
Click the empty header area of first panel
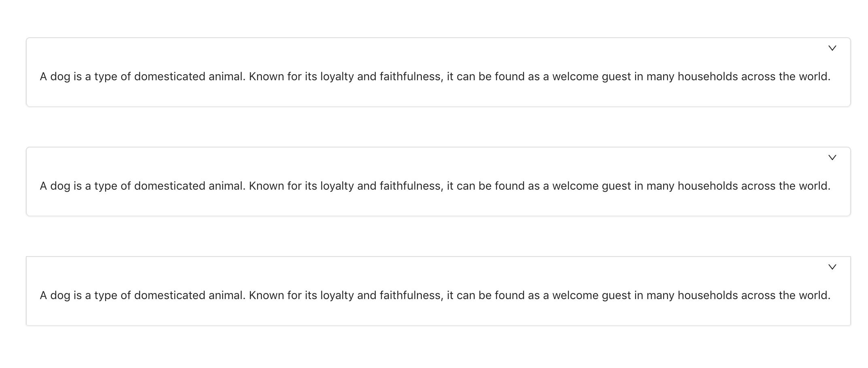[405, 48]
